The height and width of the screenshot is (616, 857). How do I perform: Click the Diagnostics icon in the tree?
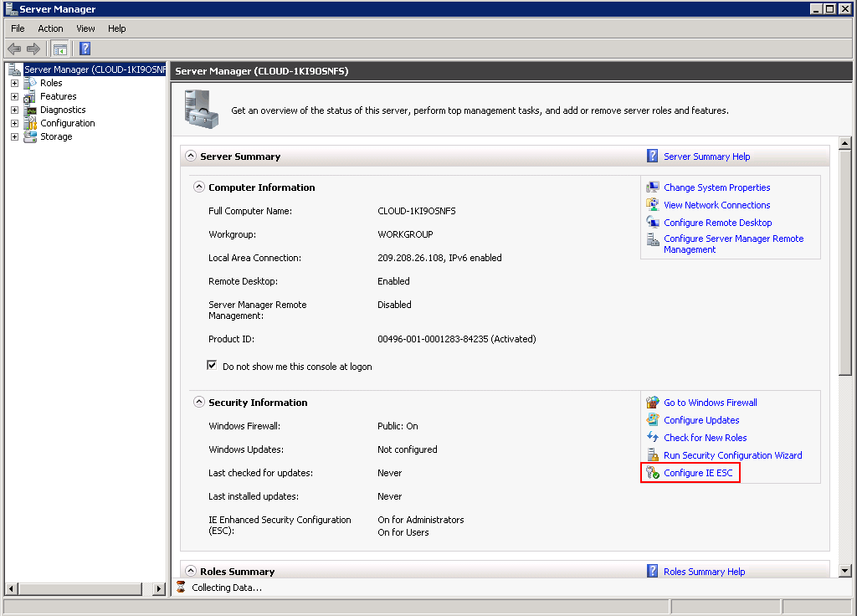(x=30, y=110)
